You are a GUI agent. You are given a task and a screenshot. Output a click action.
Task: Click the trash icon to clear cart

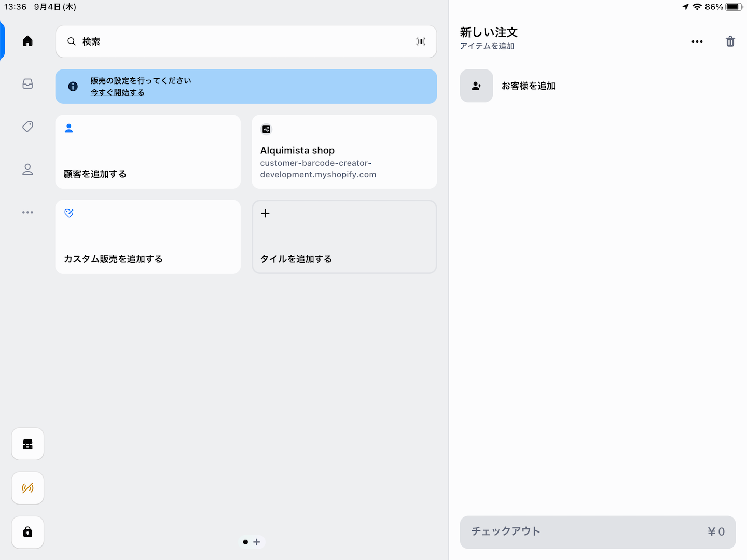tap(730, 41)
